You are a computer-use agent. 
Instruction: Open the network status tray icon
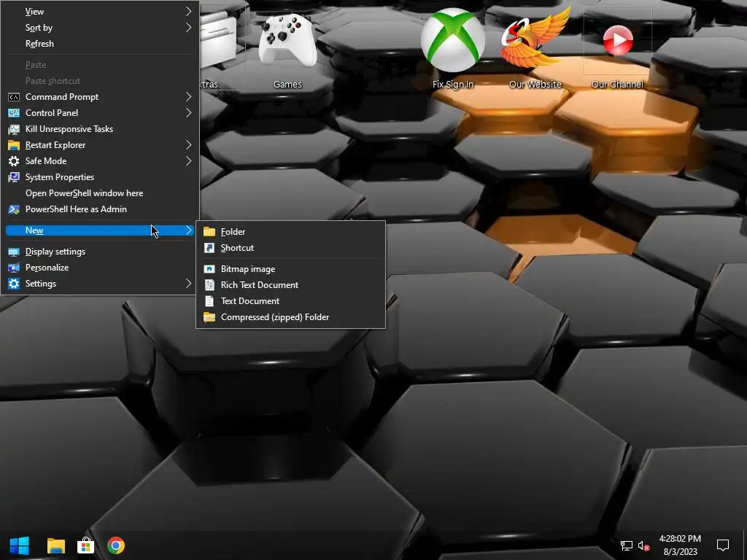pos(627,545)
